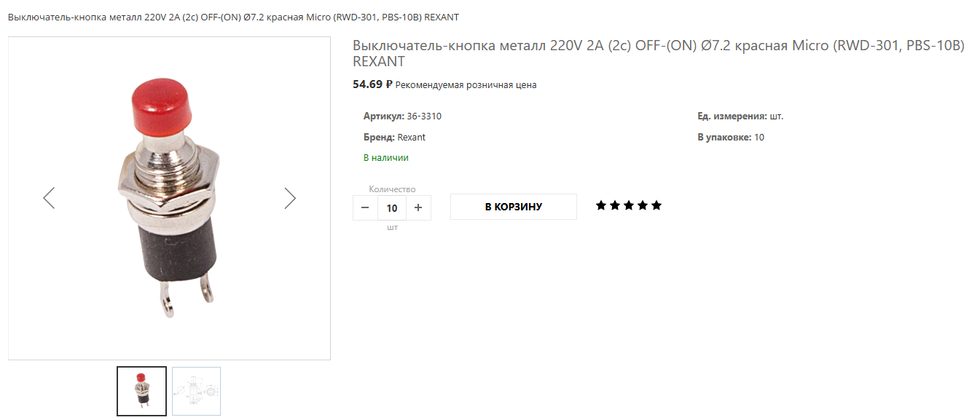Screen dimensions: 980x420
Task: Rate the product five stars
Action: (656, 206)
